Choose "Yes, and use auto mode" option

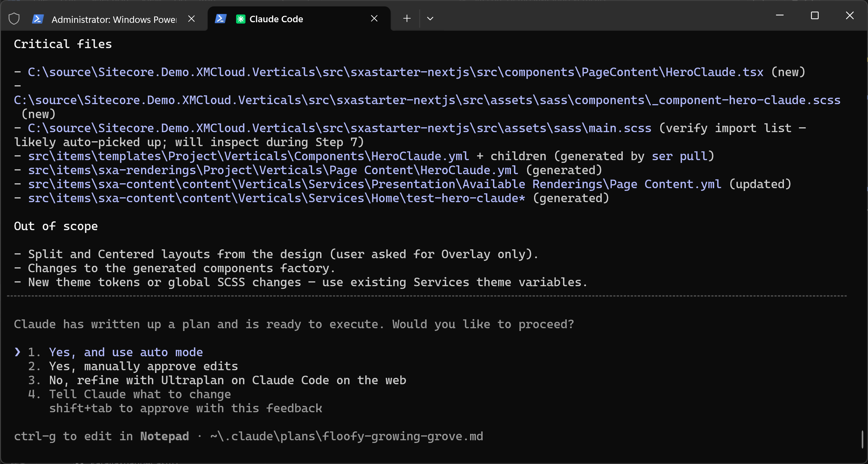pos(126,352)
